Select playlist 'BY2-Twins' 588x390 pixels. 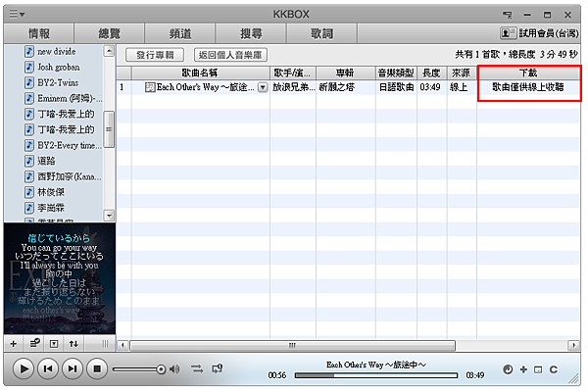[58, 83]
